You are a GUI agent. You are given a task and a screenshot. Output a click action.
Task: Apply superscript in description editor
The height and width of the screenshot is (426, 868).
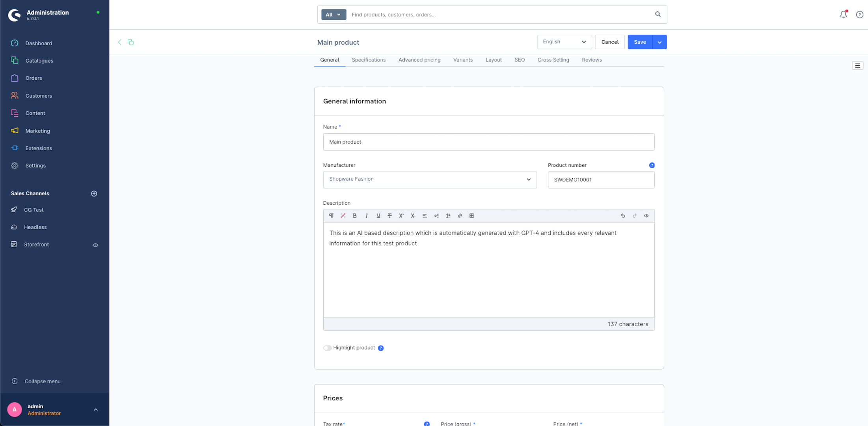[x=401, y=216]
